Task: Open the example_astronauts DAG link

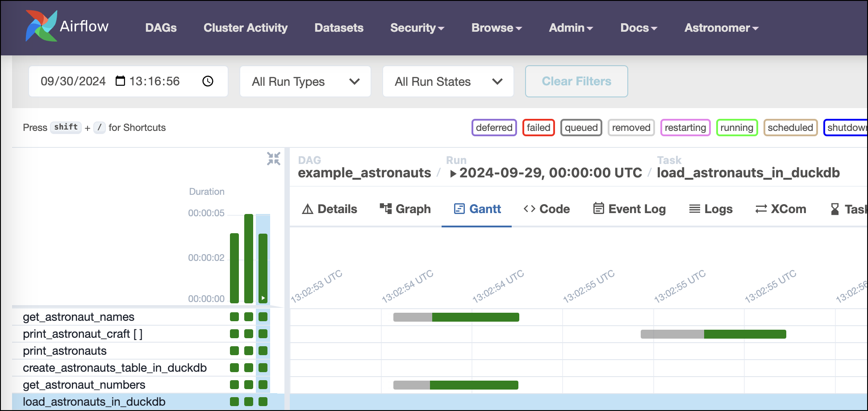Action: [364, 173]
